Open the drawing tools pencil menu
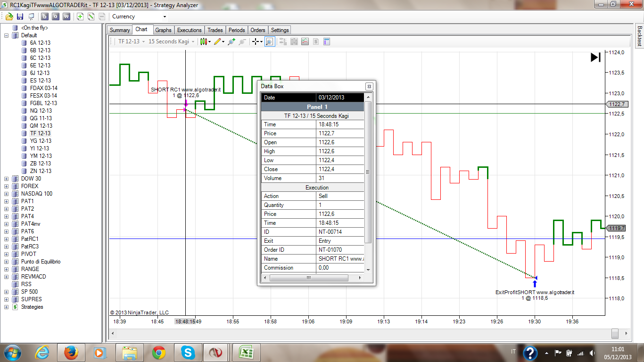The width and height of the screenshot is (644, 362). [219, 41]
